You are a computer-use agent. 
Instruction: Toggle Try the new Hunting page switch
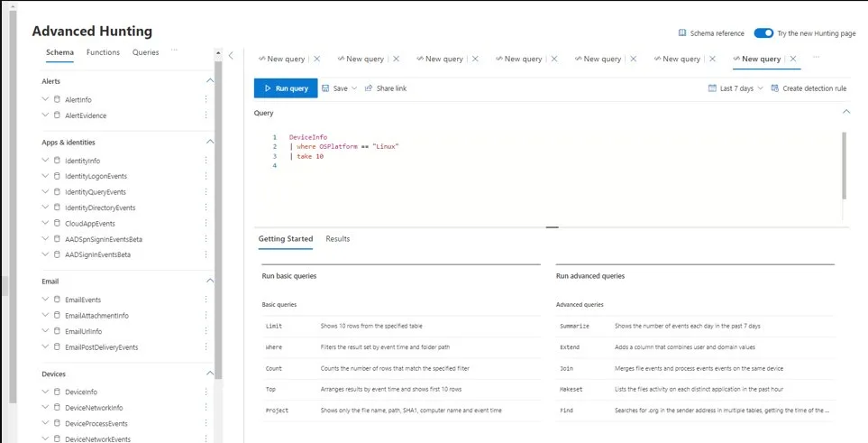(763, 33)
